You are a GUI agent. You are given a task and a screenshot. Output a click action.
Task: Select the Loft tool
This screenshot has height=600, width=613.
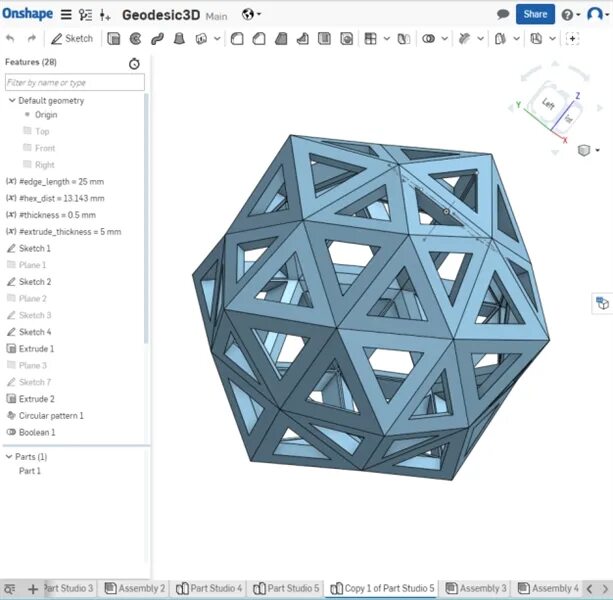click(179, 39)
